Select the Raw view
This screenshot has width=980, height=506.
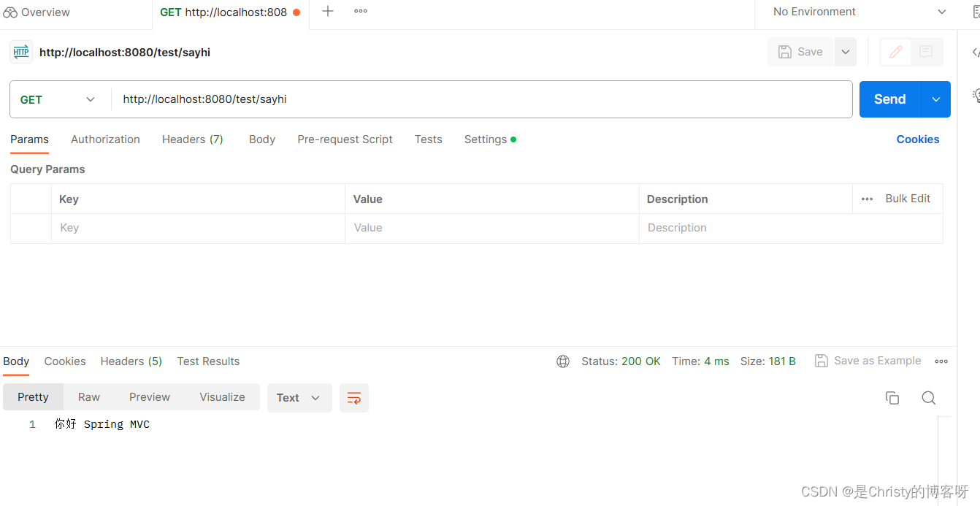[89, 397]
